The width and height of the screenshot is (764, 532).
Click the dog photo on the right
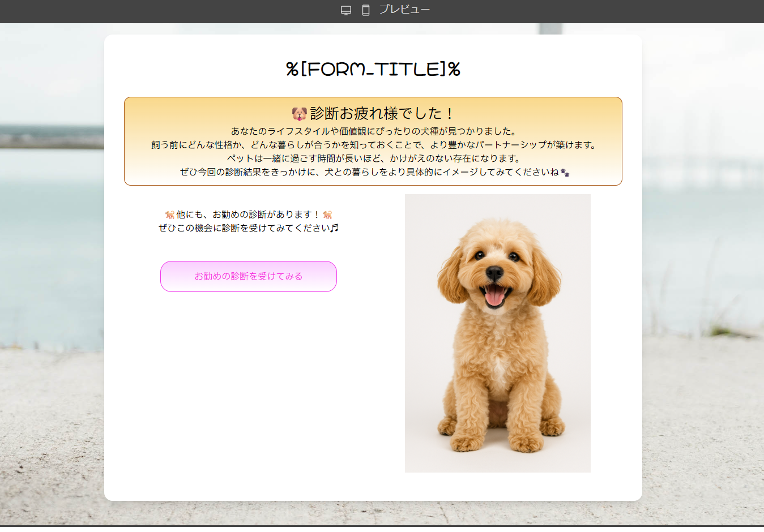[x=498, y=333]
